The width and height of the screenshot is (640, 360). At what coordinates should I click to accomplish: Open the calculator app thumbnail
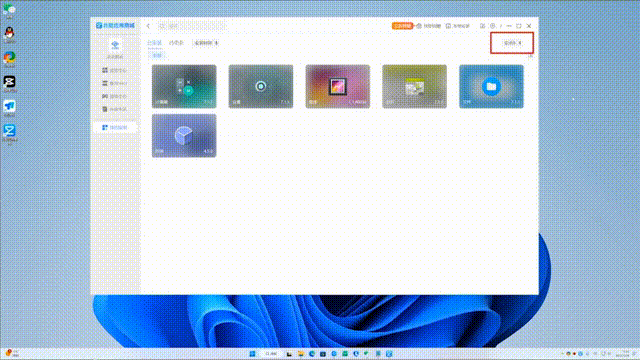[184, 86]
